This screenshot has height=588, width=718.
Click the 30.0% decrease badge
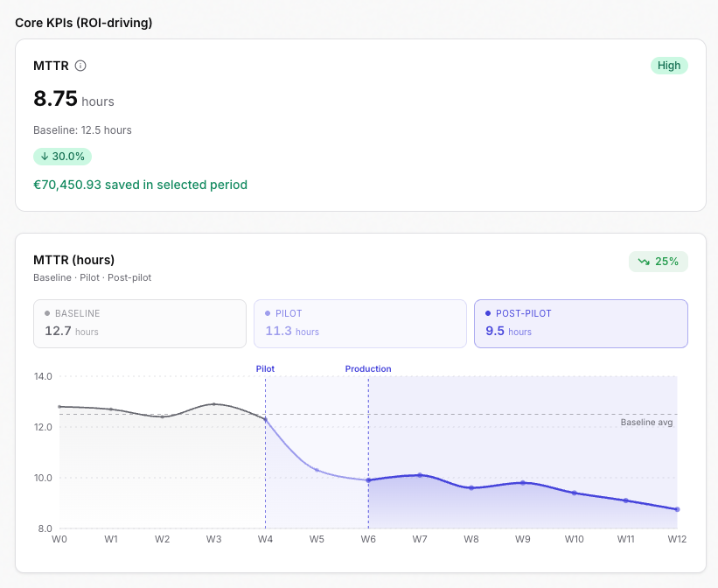pos(62,157)
